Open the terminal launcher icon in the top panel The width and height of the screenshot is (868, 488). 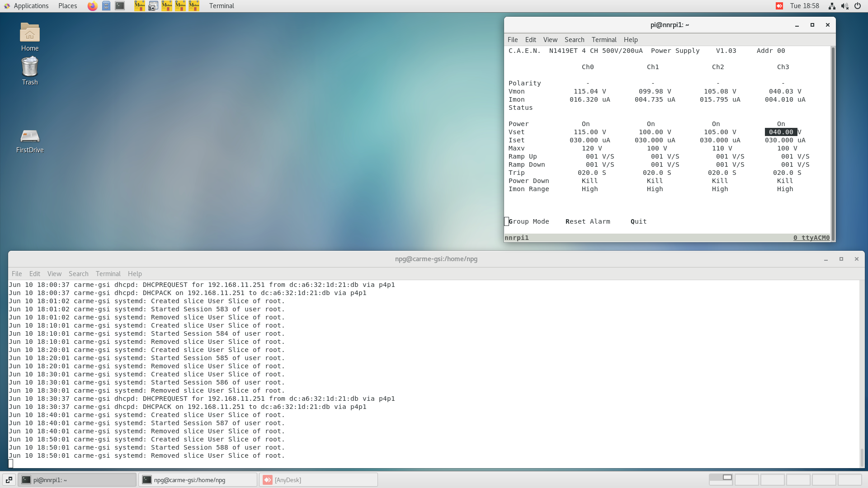[x=119, y=6]
